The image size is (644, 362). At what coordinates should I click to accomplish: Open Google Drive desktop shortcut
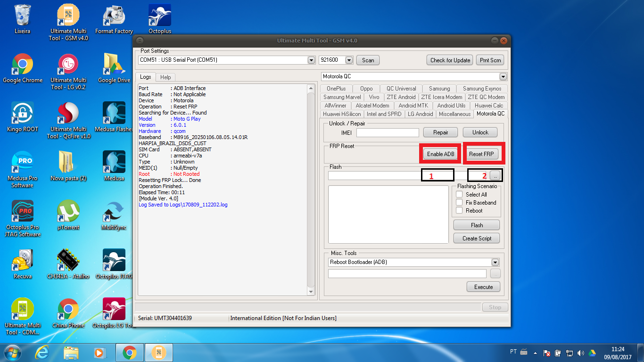[x=114, y=68]
